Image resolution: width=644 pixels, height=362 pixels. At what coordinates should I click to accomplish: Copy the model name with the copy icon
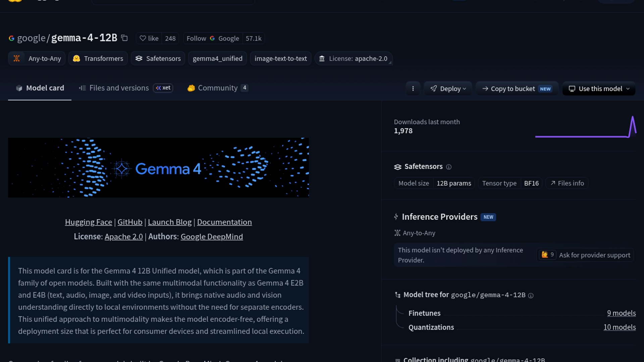click(124, 38)
